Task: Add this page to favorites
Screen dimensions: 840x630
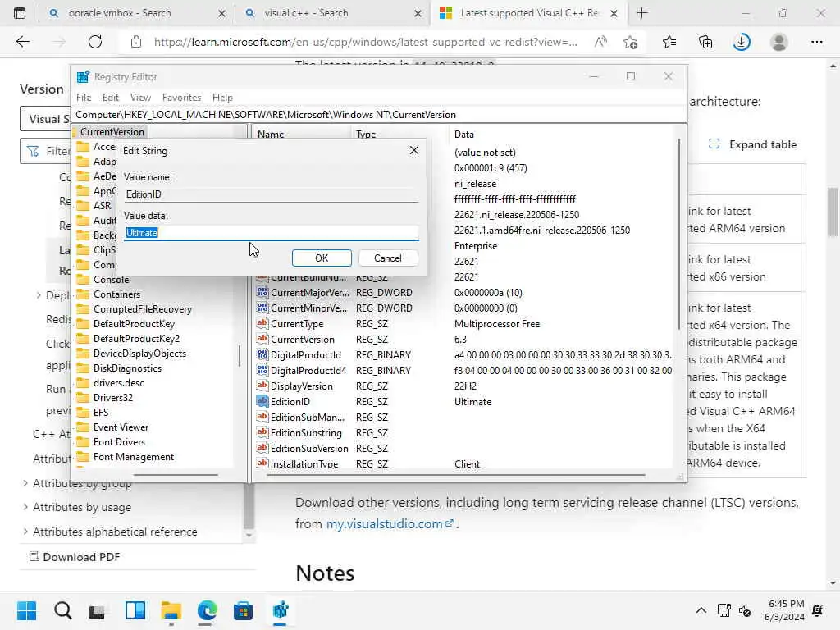Action: tap(631, 42)
